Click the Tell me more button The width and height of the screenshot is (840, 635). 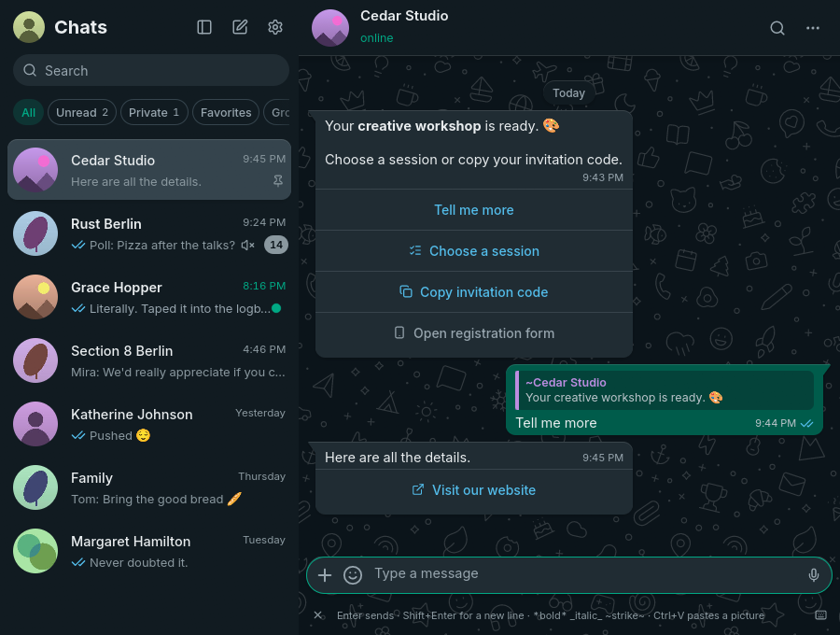coord(473,210)
